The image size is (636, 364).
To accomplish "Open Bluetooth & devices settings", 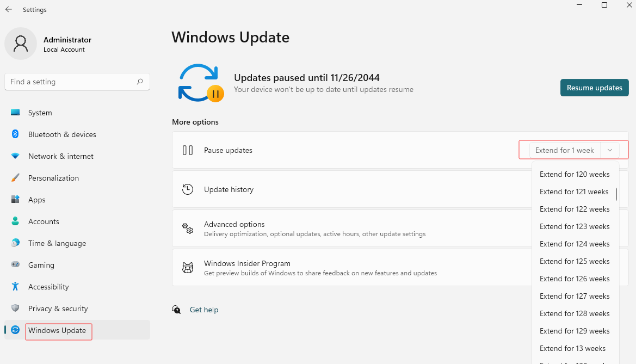I will [x=77, y=134].
